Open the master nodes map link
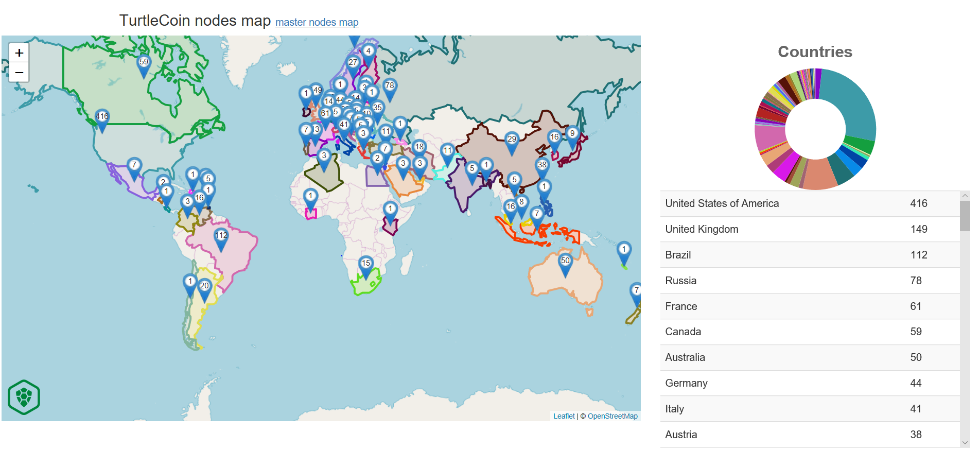 (317, 22)
